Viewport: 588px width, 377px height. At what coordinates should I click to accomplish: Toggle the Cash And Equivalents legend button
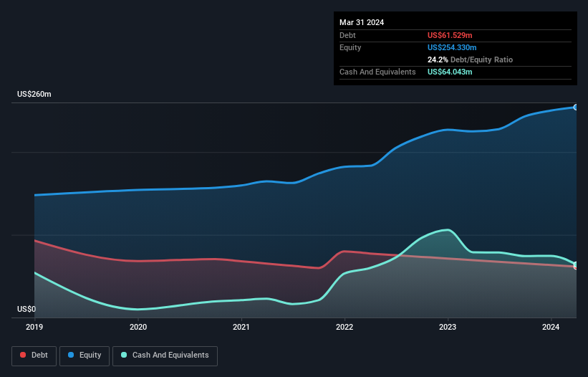tap(165, 355)
